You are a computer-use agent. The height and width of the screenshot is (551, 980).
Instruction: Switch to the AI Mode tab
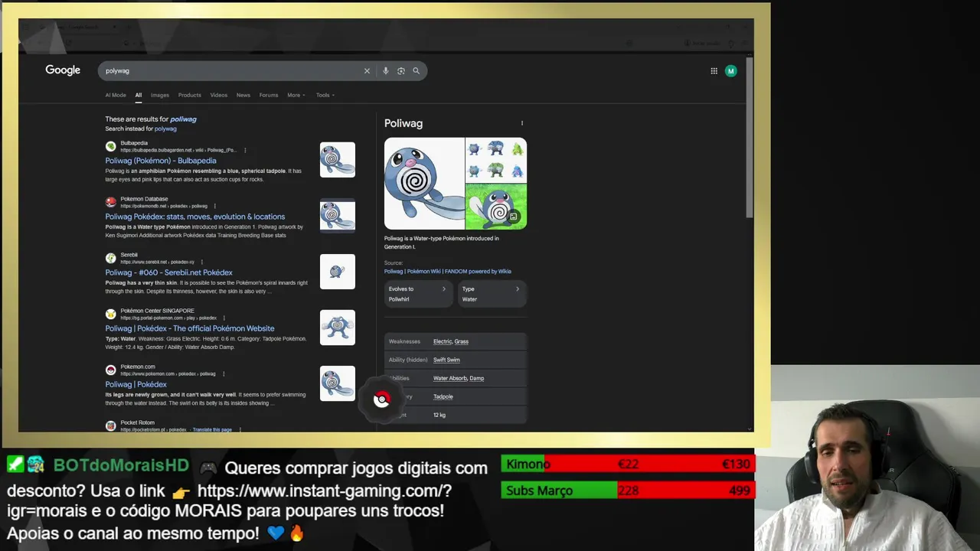point(116,96)
